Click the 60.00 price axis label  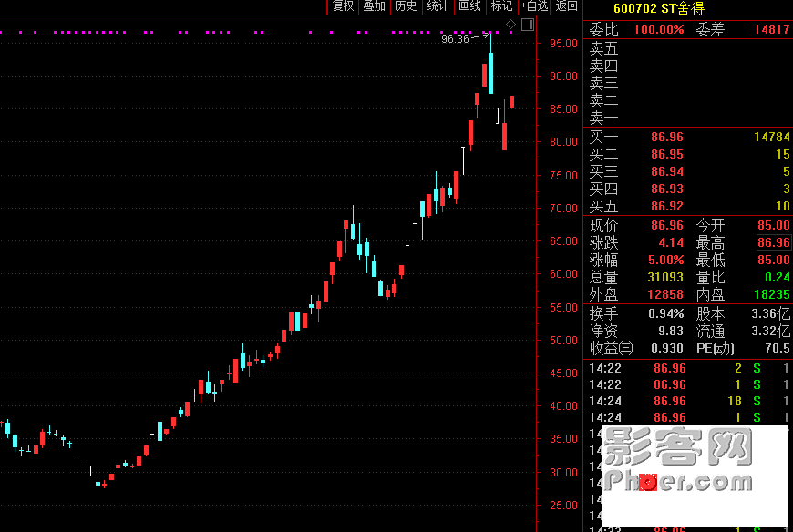[x=564, y=274]
